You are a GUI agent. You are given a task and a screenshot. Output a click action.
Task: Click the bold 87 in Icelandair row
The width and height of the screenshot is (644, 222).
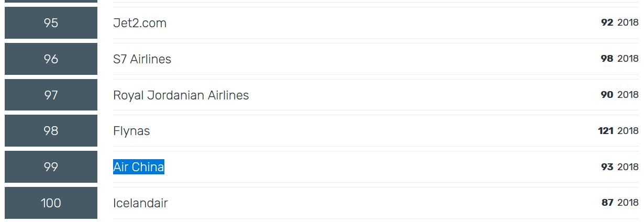(607, 203)
